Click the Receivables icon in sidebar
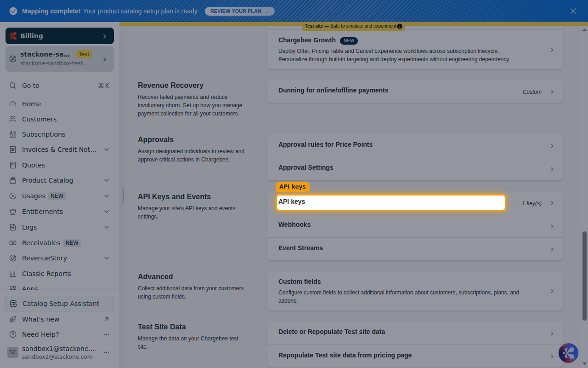588x368 pixels. 13,243
